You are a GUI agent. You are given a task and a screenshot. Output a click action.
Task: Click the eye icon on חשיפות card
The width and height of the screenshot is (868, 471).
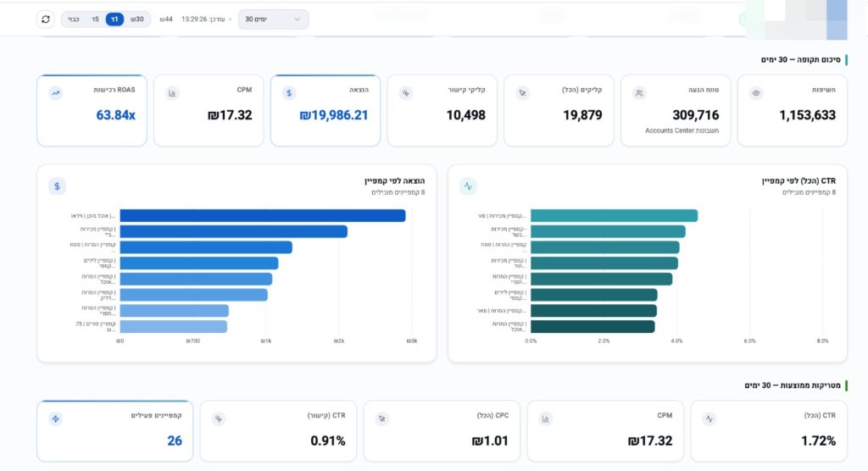pos(756,93)
